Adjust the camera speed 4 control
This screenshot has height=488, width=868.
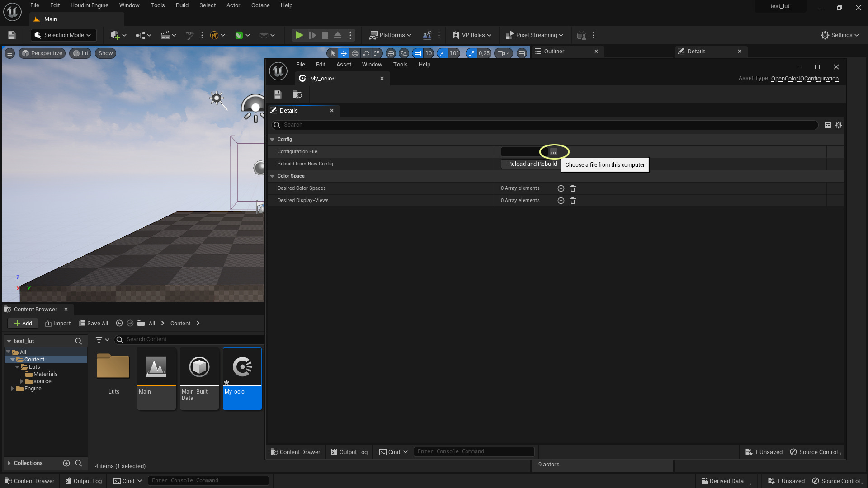504,53
